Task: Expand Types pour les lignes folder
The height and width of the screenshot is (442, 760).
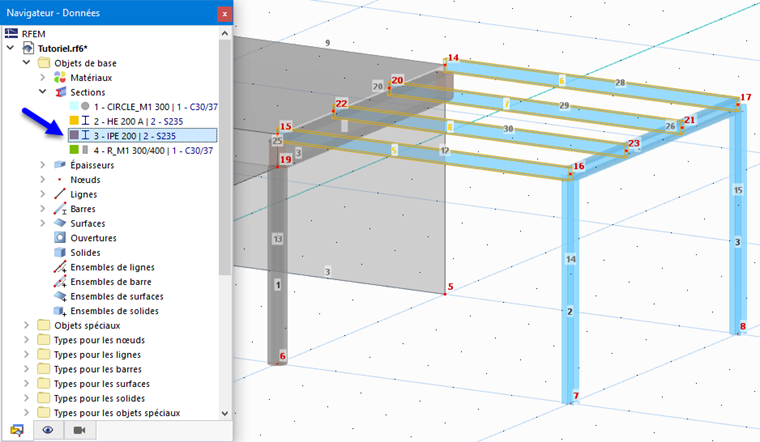Action: (27, 354)
